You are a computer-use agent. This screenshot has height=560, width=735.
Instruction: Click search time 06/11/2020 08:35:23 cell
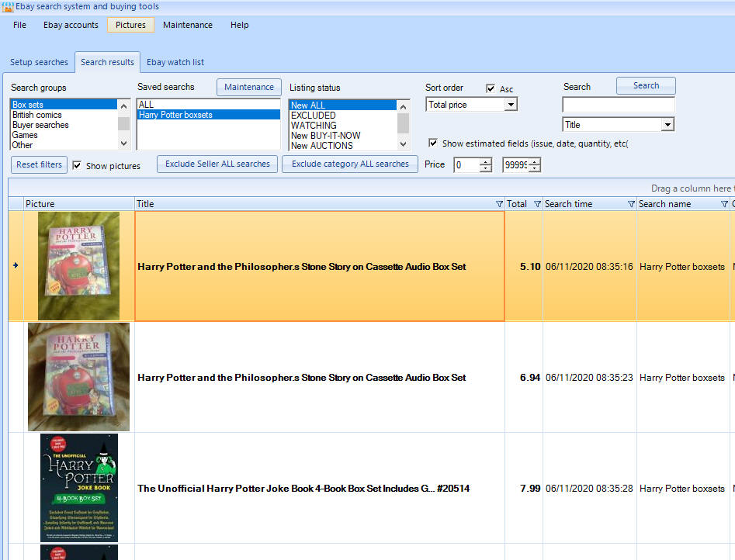[x=589, y=377]
